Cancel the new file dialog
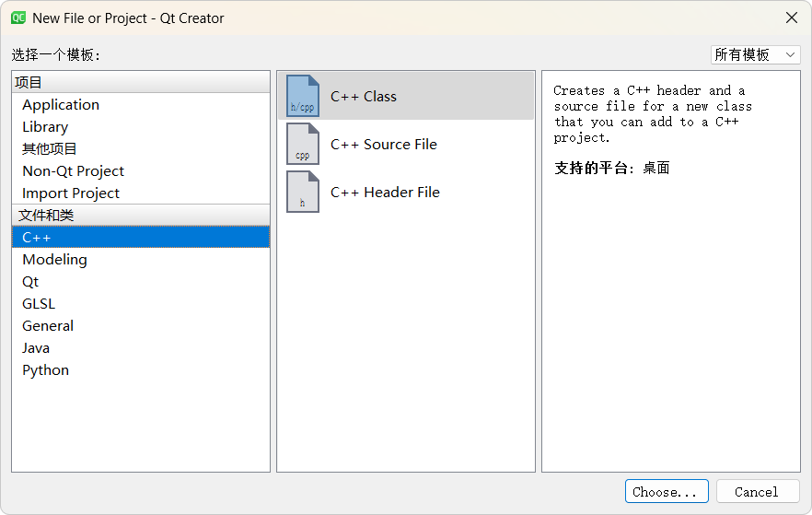Image resolution: width=812 pixels, height=515 pixels. pyautogui.click(x=758, y=491)
